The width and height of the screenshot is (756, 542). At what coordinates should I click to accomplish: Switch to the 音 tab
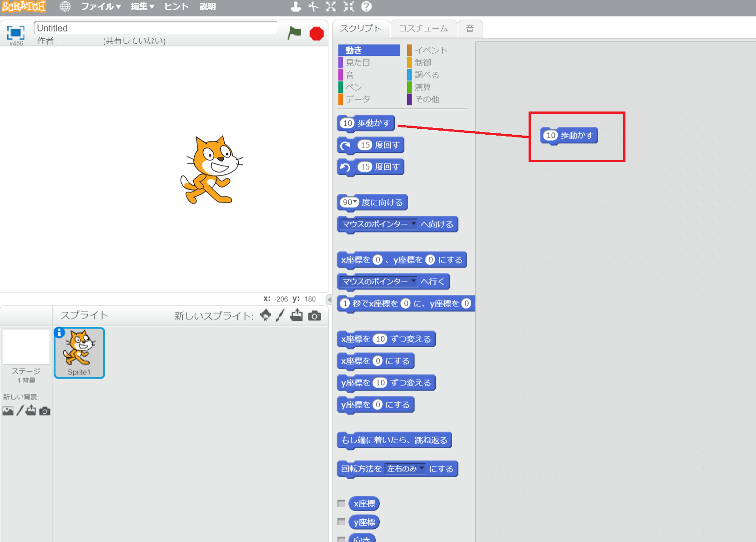tap(470, 29)
